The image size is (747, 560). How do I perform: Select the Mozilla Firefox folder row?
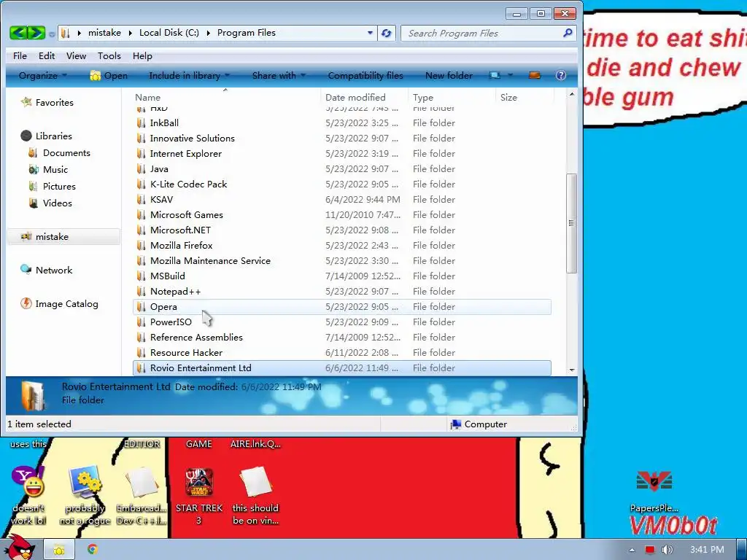tap(342, 245)
